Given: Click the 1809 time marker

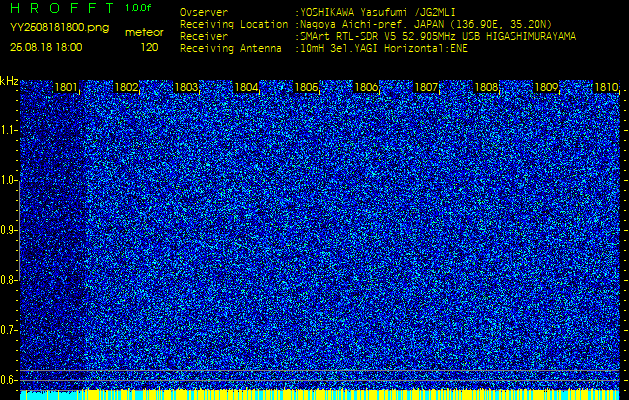Looking at the screenshot, I should [546, 87].
